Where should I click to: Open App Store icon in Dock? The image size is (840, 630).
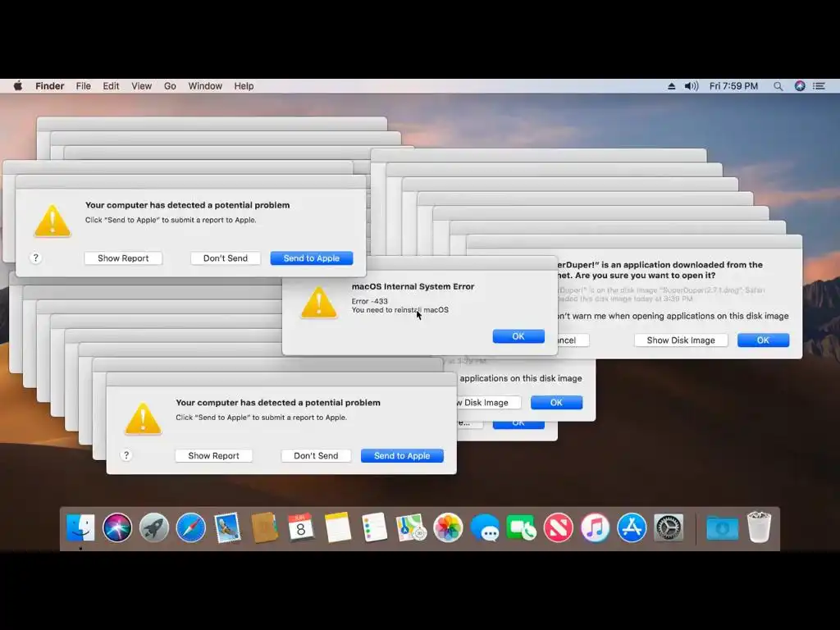pyautogui.click(x=632, y=527)
